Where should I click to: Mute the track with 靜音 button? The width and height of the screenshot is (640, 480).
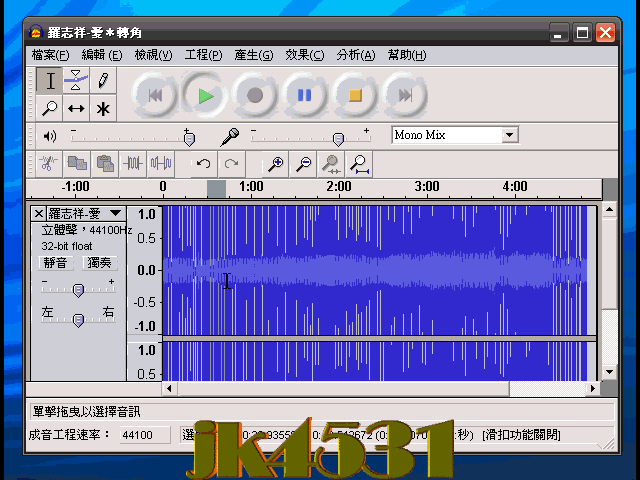click(56, 262)
